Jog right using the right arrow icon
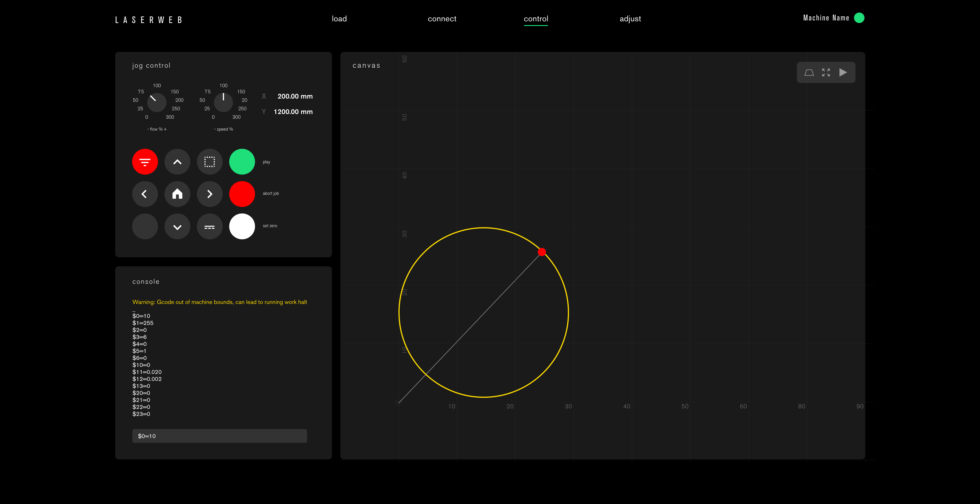 tap(209, 194)
